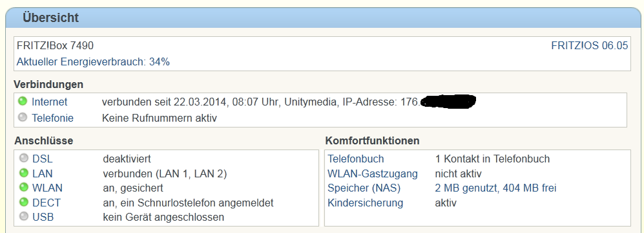Open the Internet connection link

tap(49, 102)
